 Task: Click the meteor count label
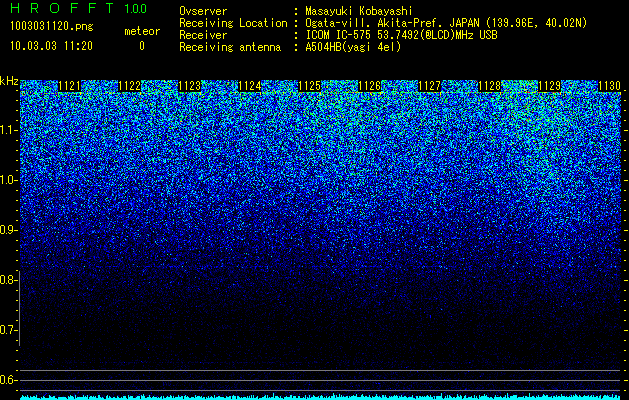pos(142,31)
